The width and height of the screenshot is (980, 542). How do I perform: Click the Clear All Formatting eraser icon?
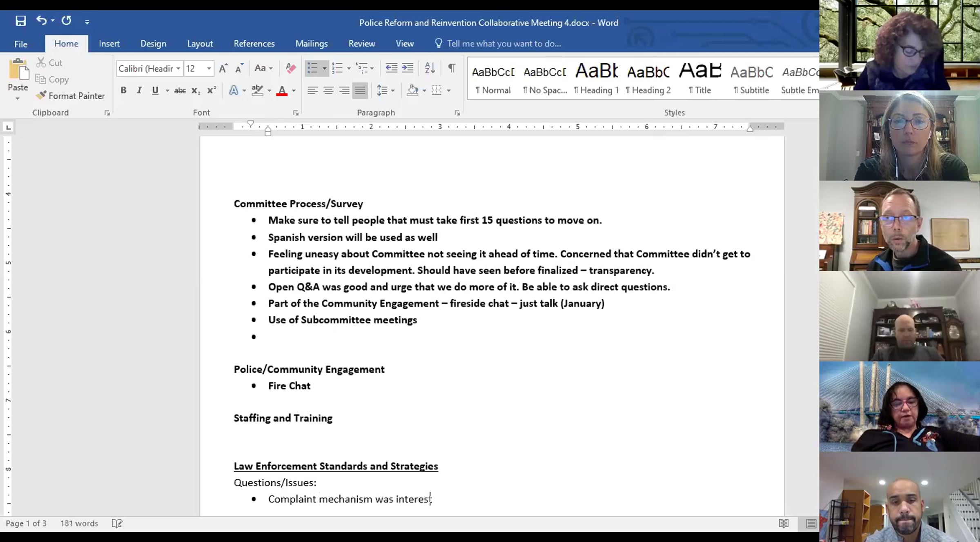[291, 68]
